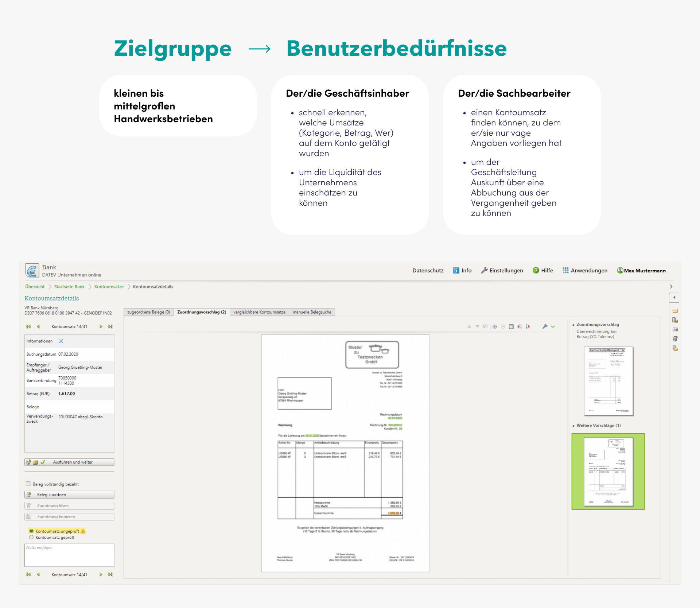Viewport: 700px width, 608px height.
Task: Select Kontoumsatz geprüft radio option
Action: point(31,537)
